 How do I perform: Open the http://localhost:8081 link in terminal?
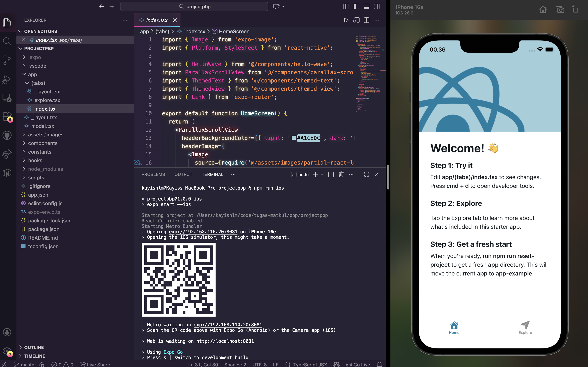tap(225, 341)
